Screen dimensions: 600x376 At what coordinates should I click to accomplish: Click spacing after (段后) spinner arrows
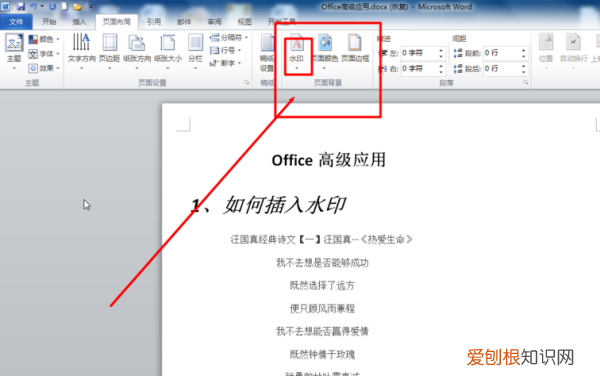click(x=524, y=69)
